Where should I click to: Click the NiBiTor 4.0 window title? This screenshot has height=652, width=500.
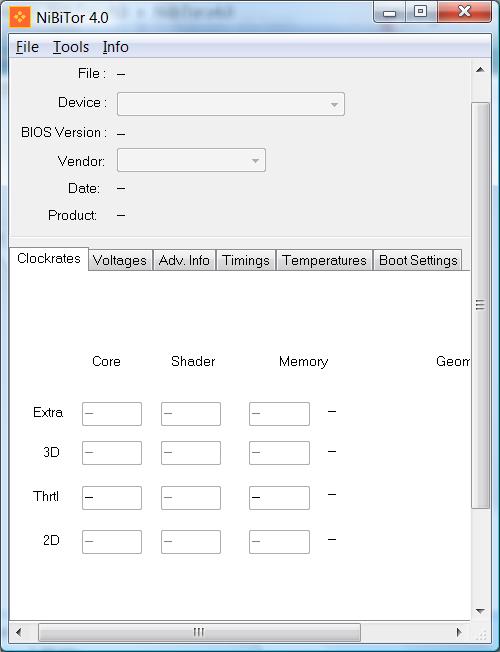pyautogui.click(x=72, y=17)
